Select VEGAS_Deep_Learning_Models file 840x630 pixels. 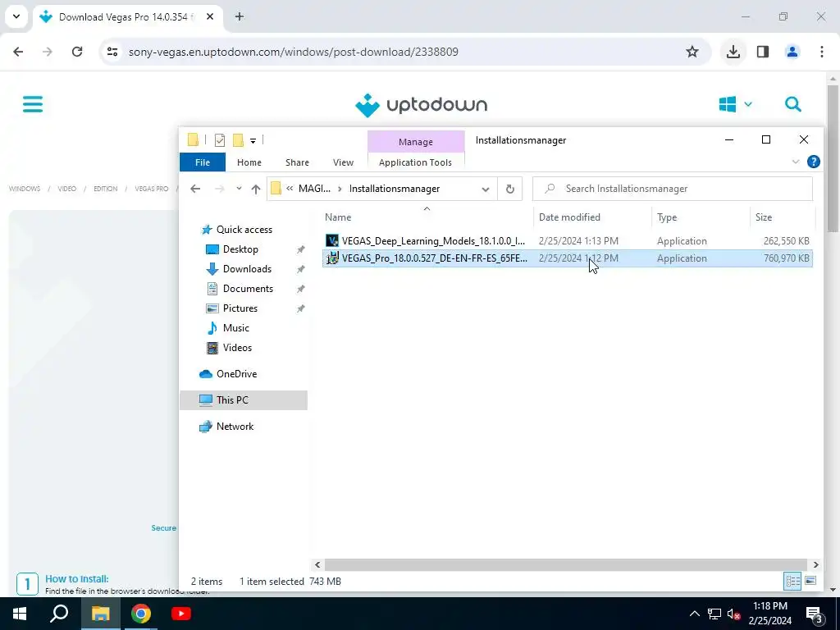568,241
